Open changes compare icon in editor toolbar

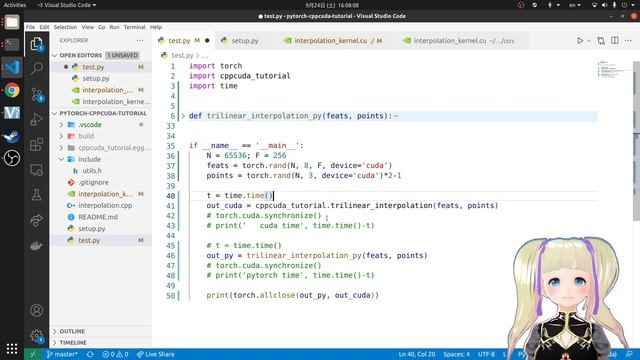[x=601, y=40]
